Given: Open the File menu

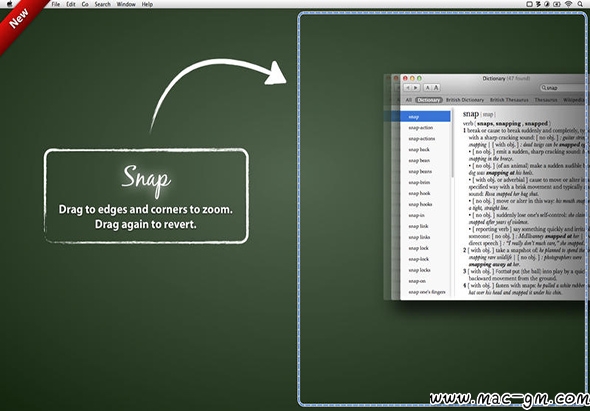Looking at the screenshot, I should (56, 4).
